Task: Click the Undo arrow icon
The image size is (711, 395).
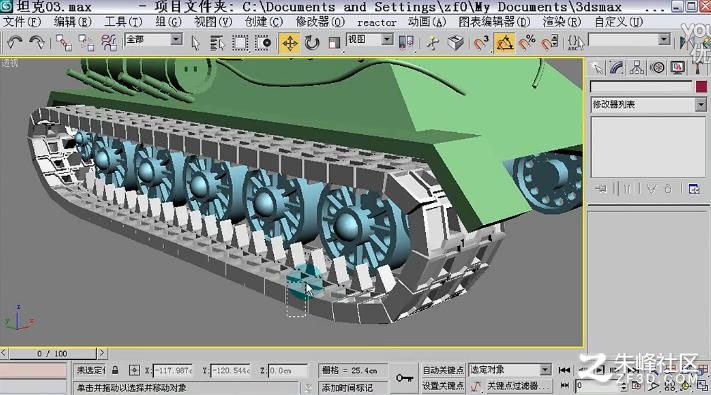Action: pos(15,43)
